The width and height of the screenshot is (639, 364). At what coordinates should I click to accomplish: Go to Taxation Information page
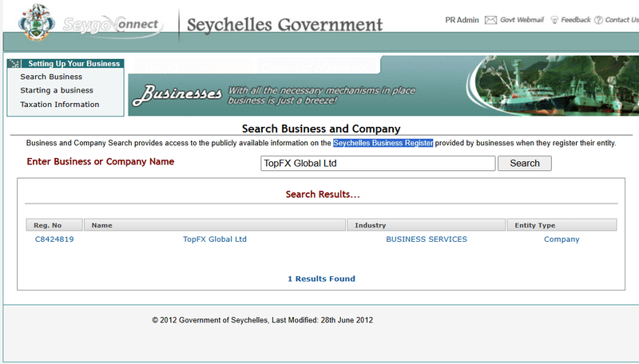click(60, 105)
